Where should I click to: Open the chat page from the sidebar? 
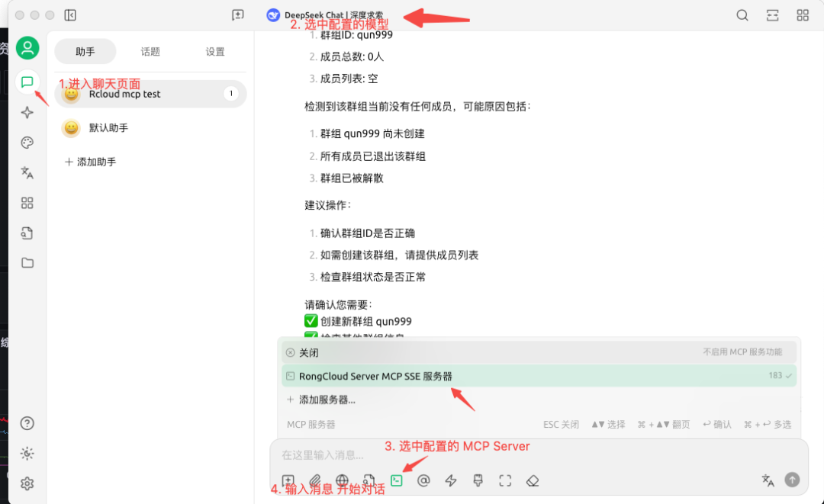point(27,82)
